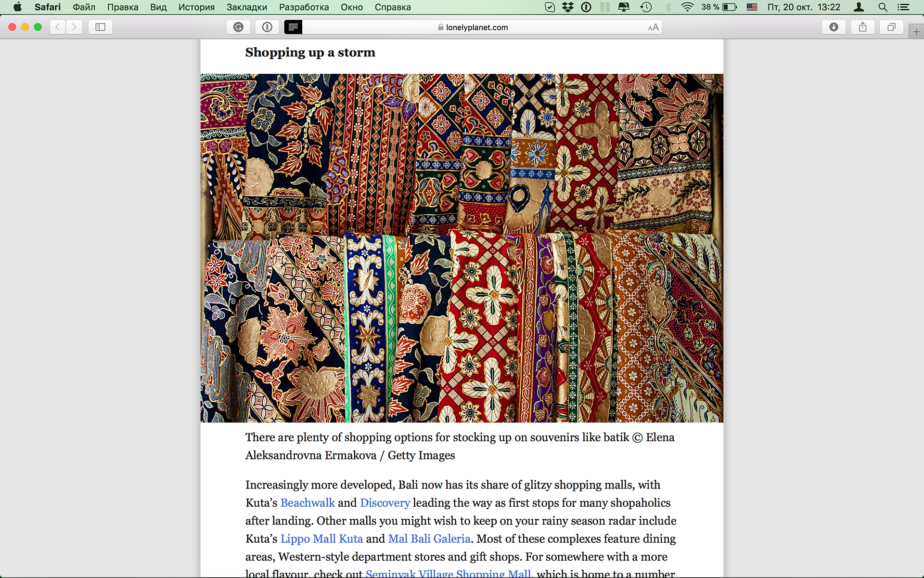The height and width of the screenshot is (578, 924).
Task: Go back to the previous page
Action: [58, 27]
